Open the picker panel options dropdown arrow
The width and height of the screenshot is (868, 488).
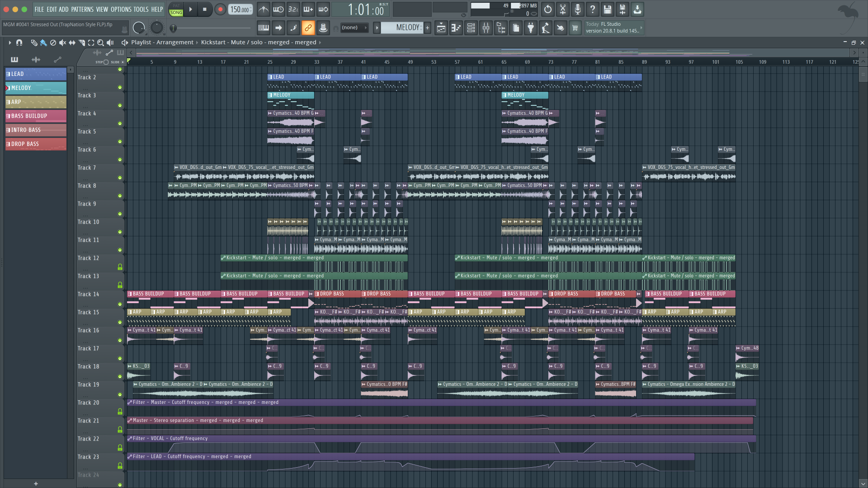pos(71,70)
